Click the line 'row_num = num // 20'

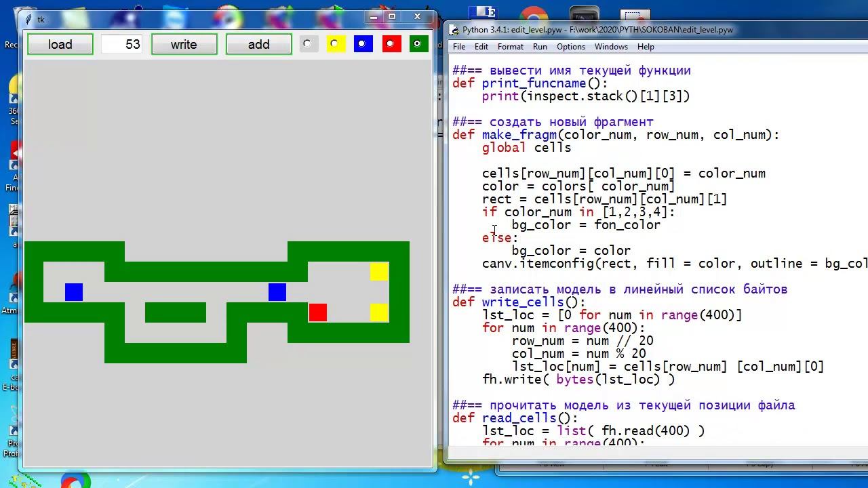coord(583,341)
